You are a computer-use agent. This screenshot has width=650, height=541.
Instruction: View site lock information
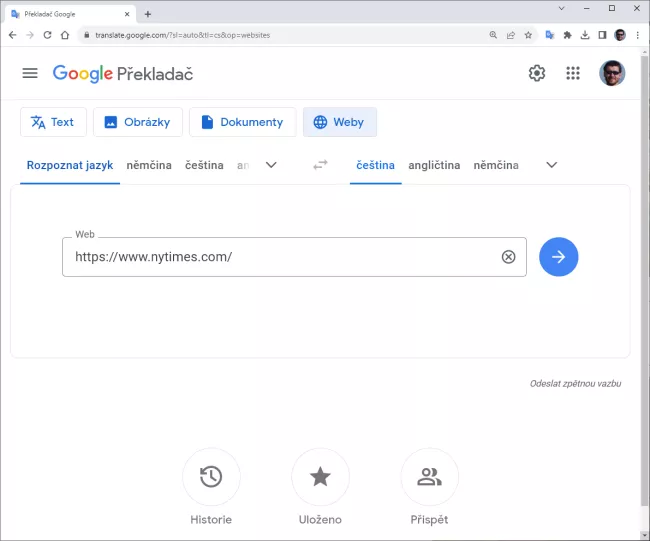87,35
